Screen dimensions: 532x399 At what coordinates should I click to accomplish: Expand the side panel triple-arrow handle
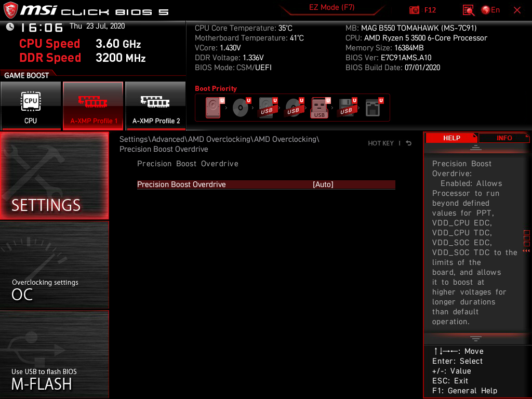[526, 251]
